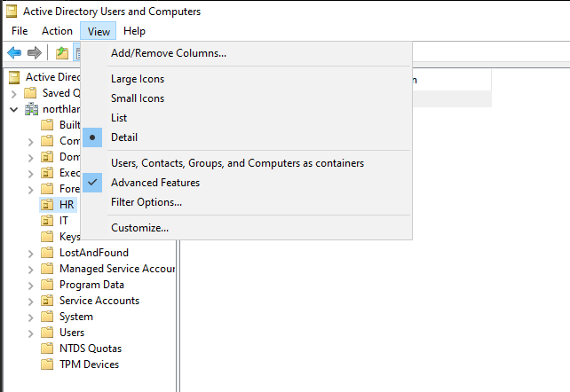Click the Back arrow toolbar icon

tap(14, 53)
